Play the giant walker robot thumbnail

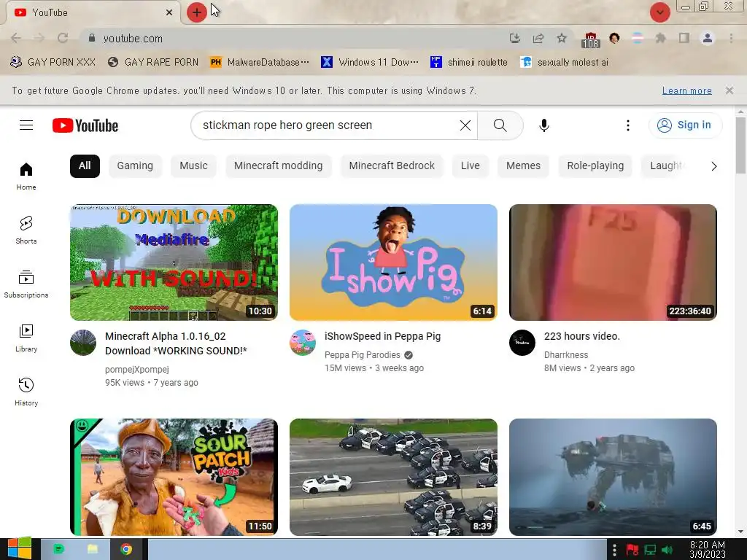click(x=613, y=477)
